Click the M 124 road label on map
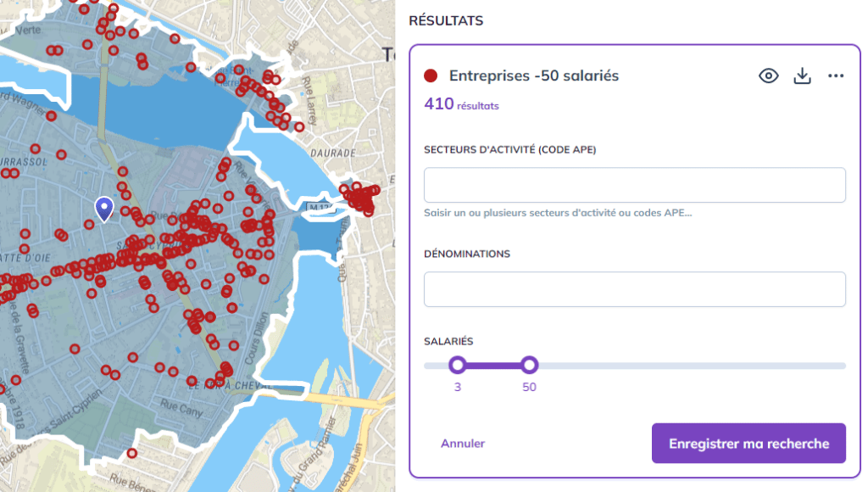 318,207
